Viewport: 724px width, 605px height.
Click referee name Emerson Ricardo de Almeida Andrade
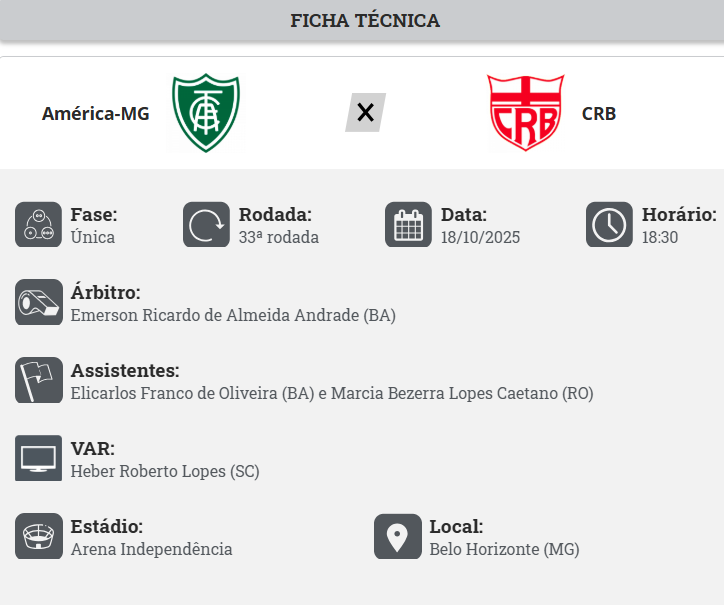[233, 316]
